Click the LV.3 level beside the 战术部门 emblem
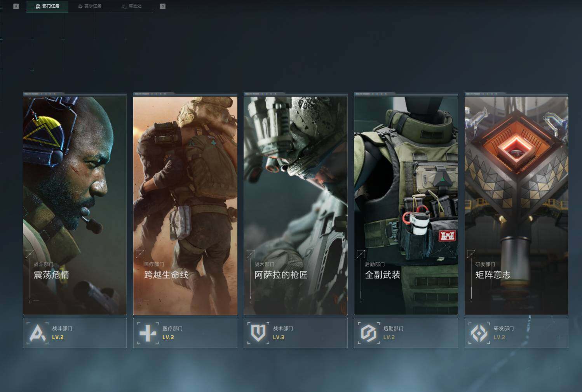This screenshot has width=582, height=392. pos(279,337)
